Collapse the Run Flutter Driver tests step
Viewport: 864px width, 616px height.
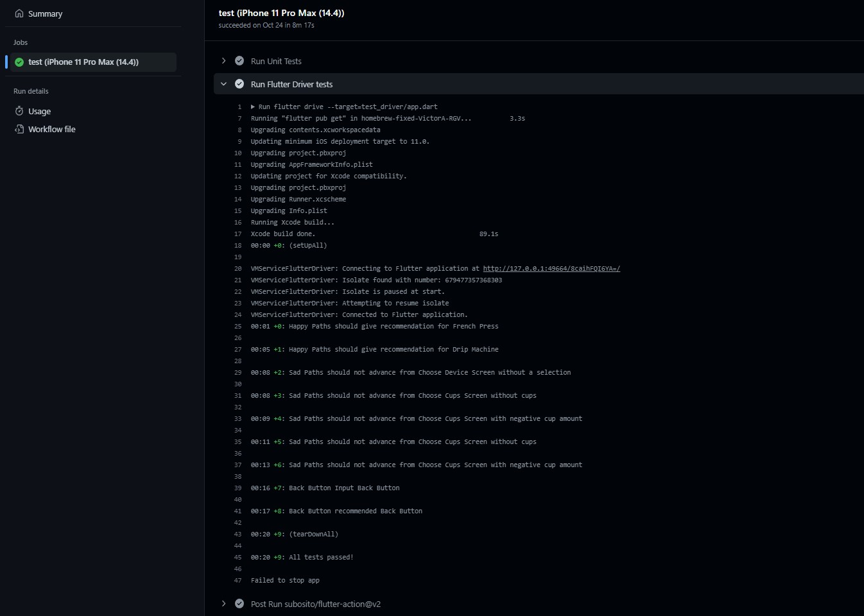pyautogui.click(x=223, y=83)
